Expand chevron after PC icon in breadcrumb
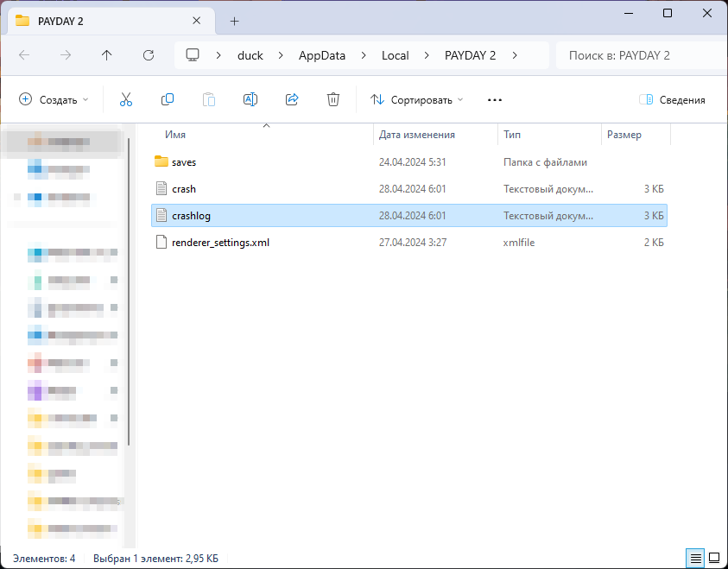The height and width of the screenshot is (569, 728). (x=218, y=56)
